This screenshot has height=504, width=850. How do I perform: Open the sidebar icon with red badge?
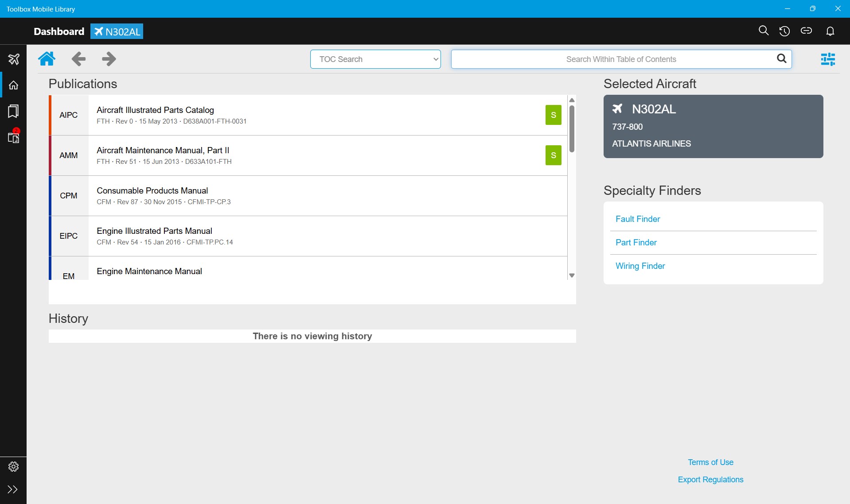[14, 136]
